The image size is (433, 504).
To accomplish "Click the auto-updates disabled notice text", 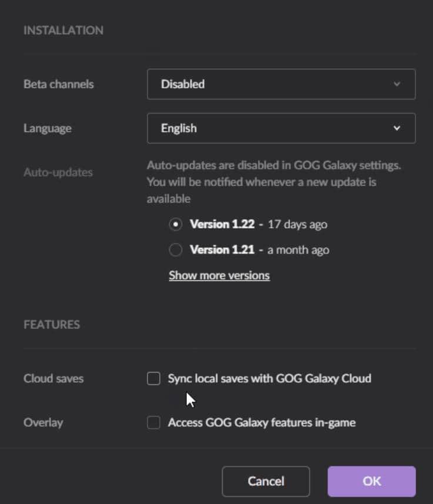I will [x=274, y=182].
